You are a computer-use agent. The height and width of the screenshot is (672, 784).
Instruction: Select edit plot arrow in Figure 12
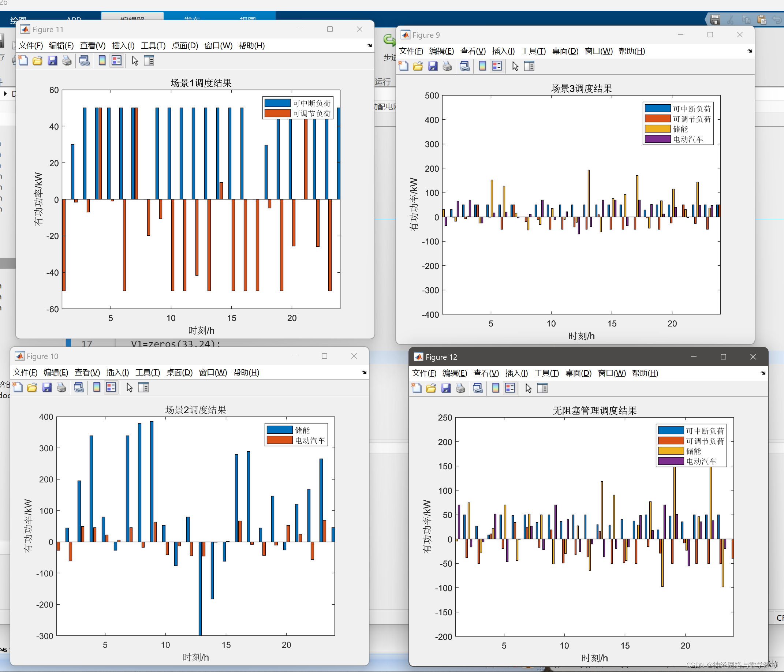click(x=528, y=388)
